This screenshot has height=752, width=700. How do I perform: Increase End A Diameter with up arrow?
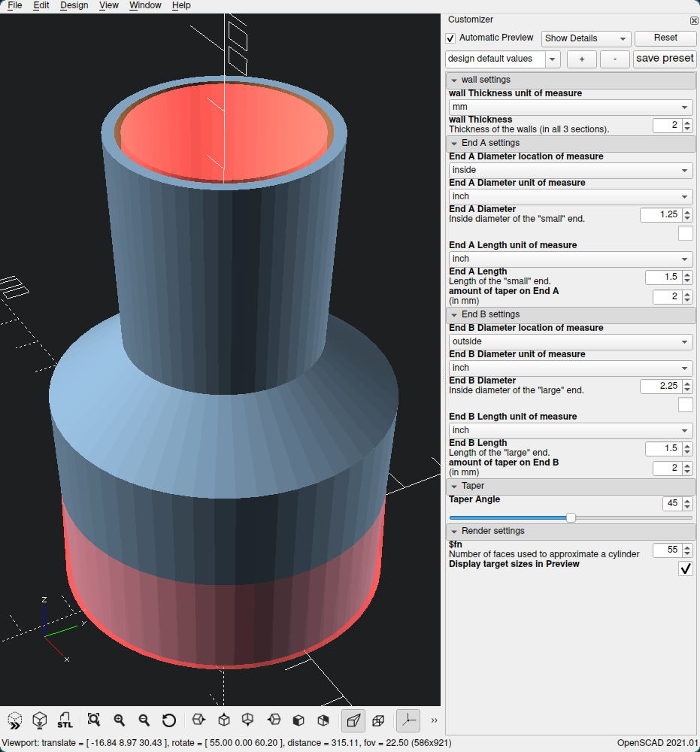point(687,212)
